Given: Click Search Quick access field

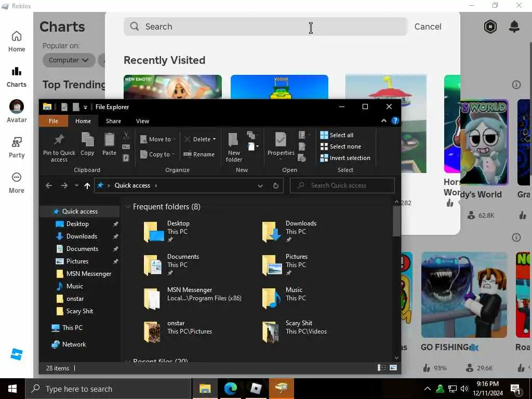Looking at the screenshot, I should point(342,185).
